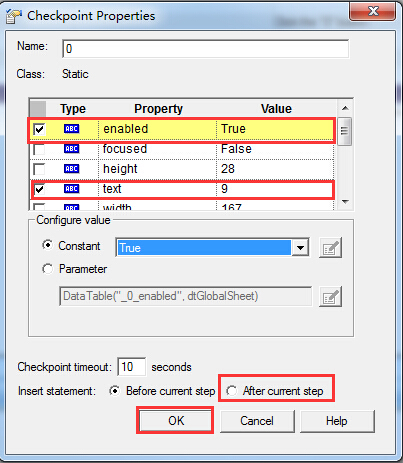Click the property list scrollbar thumb
This screenshot has height=463, width=403.
[345, 131]
